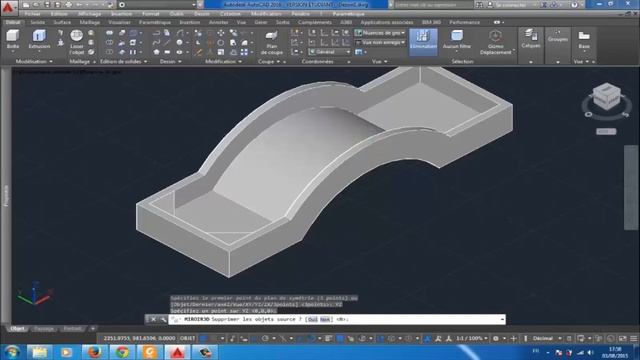Screen dimensions: 640x360
Task: Open the Gizmo Déplacement dropdown
Action: tap(496, 42)
